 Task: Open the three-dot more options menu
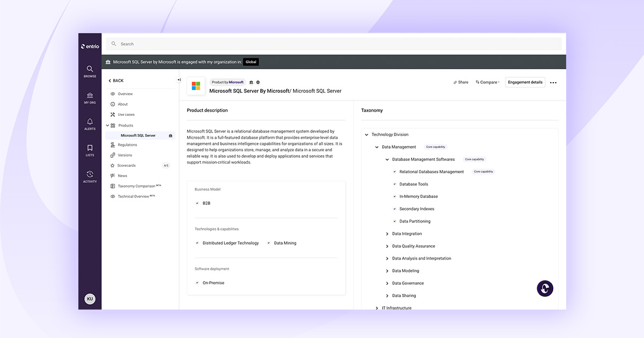(553, 83)
